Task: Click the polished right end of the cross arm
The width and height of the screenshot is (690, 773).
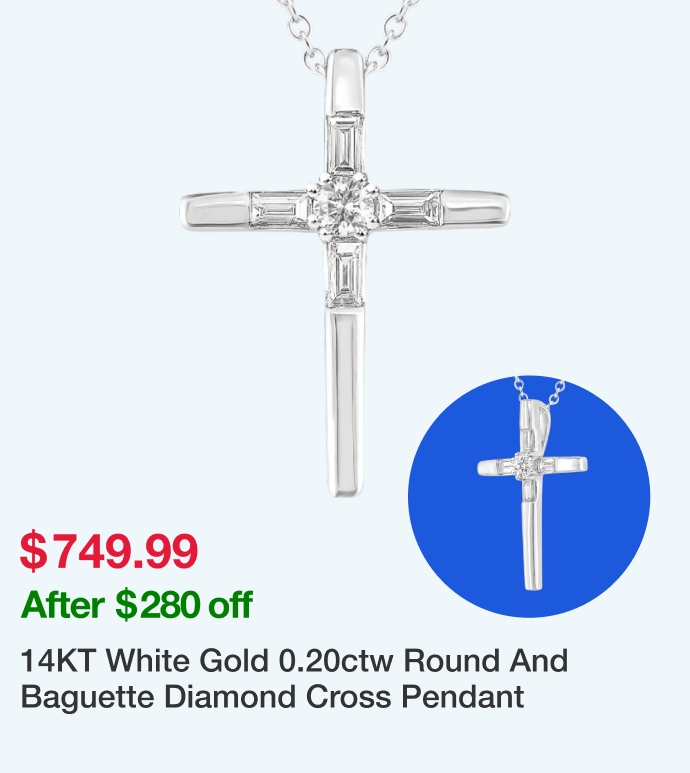Action: click(x=476, y=210)
